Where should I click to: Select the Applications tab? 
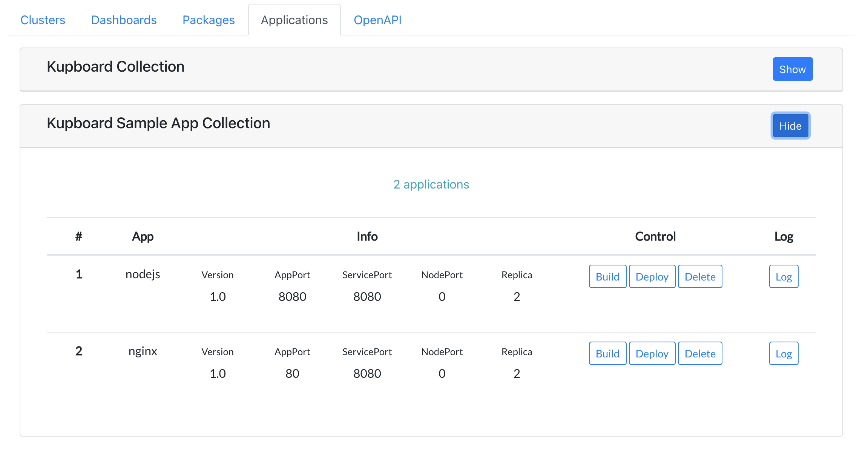coord(294,20)
